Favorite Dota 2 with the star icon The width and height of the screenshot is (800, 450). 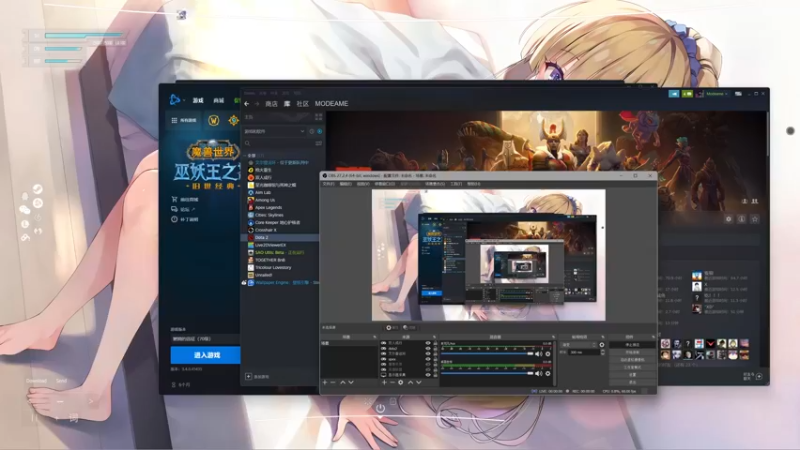pyautogui.click(x=755, y=219)
